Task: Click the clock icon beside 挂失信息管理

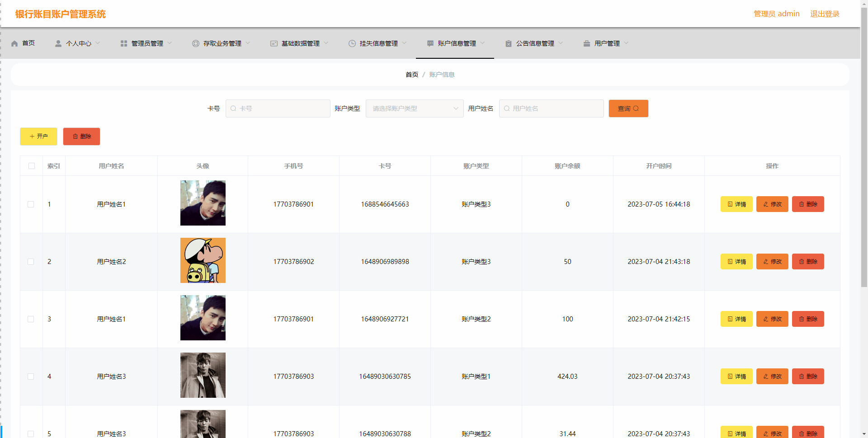Action: point(352,43)
